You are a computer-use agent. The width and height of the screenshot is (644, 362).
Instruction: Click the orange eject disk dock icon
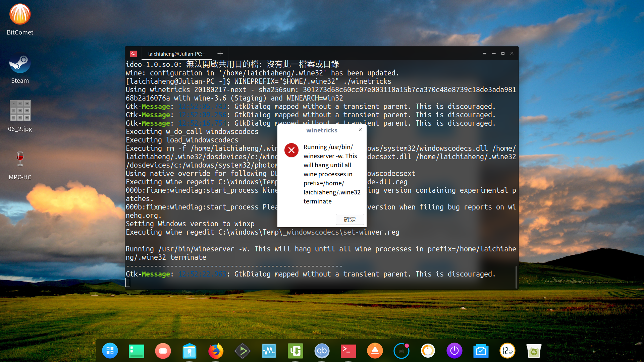coord(375,351)
